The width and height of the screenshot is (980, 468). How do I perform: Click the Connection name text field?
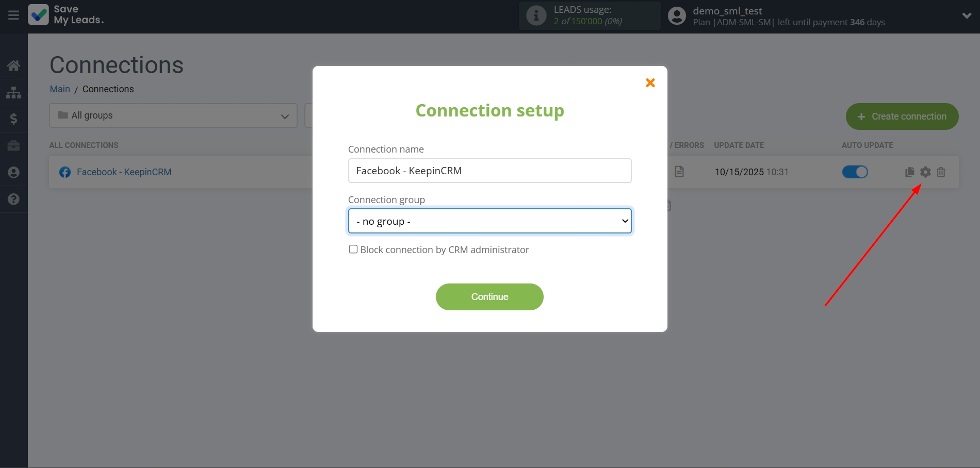click(x=489, y=171)
